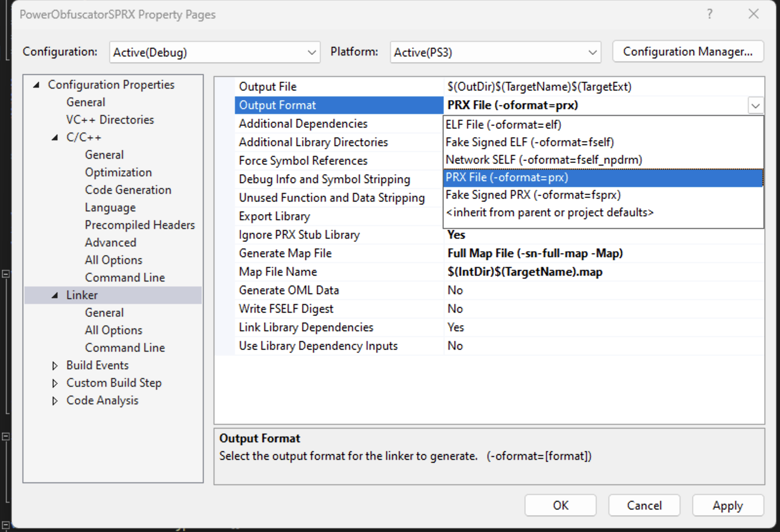Select the Precompiled Headers tree item

click(x=140, y=225)
